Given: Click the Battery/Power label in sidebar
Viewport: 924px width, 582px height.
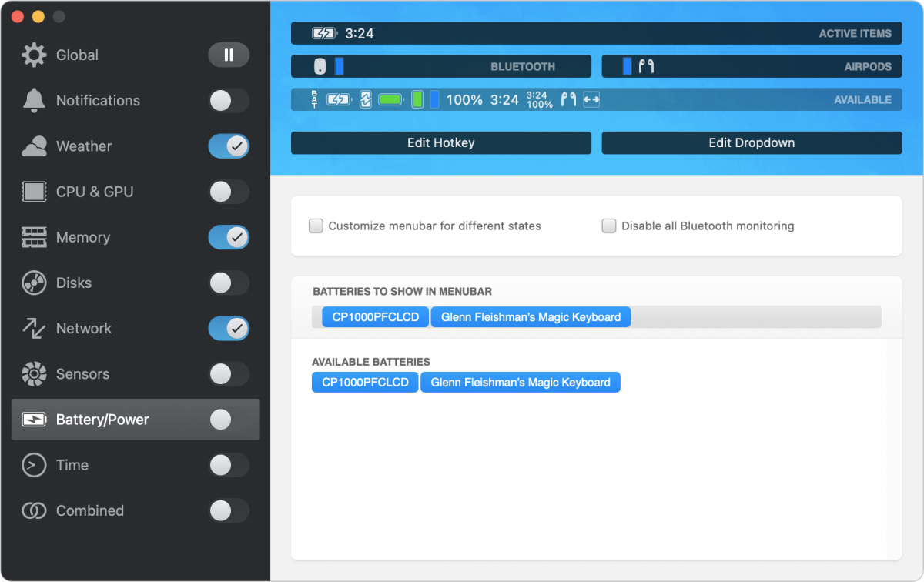Looking at the screenshot, I should (x=102, y=420).
